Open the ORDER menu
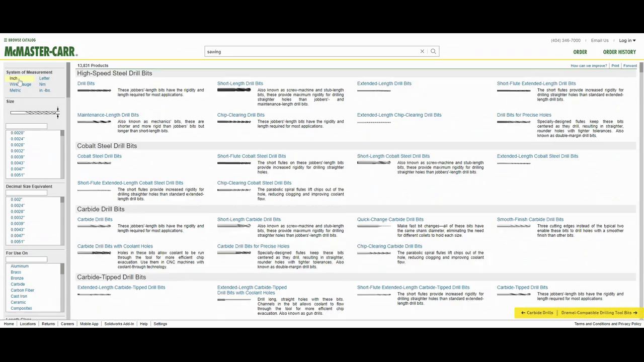This screenshot has width=644, height=362. coord(580,52)
